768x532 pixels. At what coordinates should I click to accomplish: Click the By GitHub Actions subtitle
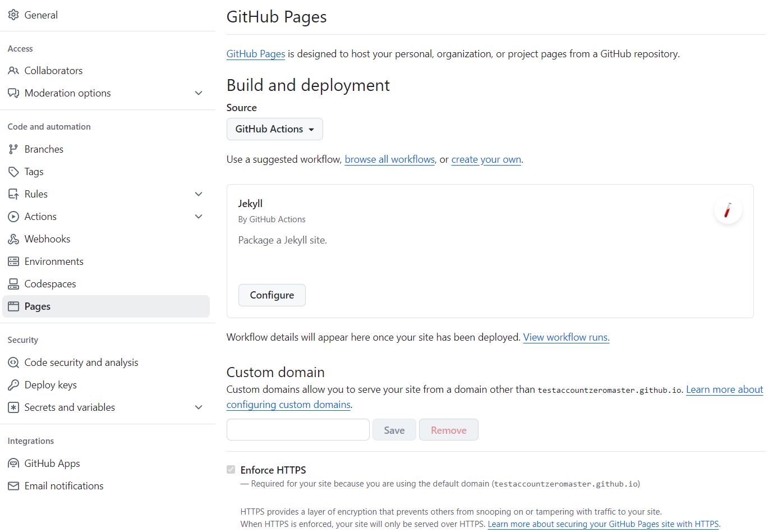click(x=272, y=219)
